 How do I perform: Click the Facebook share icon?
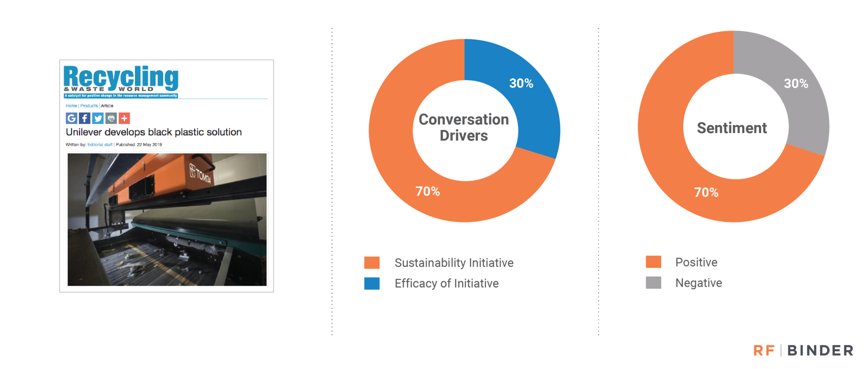85,118
